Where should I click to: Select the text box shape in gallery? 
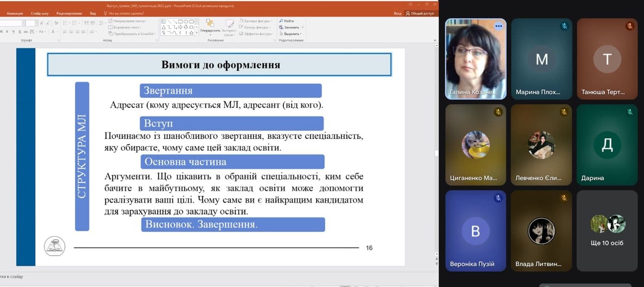[164, 21]
